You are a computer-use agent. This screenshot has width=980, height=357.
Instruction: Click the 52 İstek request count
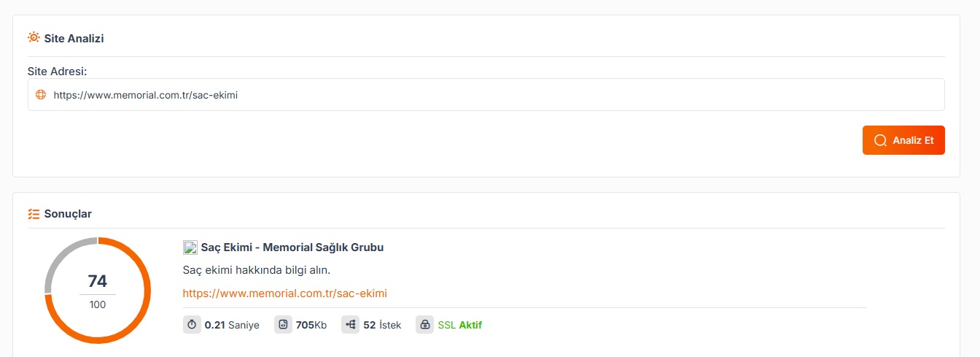382,325
